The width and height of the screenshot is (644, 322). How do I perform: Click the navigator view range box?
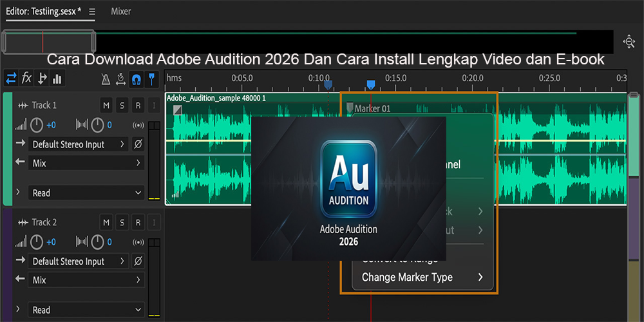click(x=49, y=41)
